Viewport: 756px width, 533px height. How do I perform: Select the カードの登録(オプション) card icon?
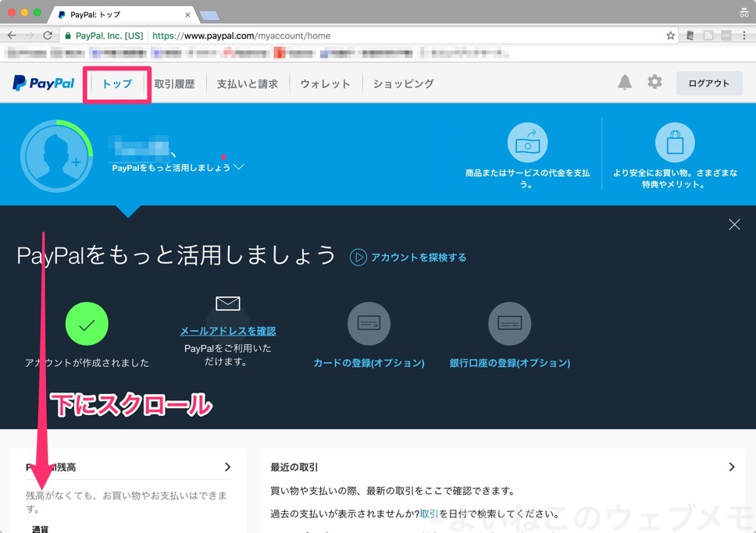[369, 323]
